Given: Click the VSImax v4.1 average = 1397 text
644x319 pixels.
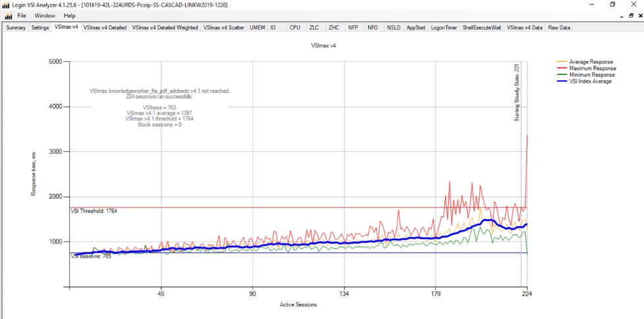Looking at the screenshot, I should pyautogui.click(x=160, y=112).
